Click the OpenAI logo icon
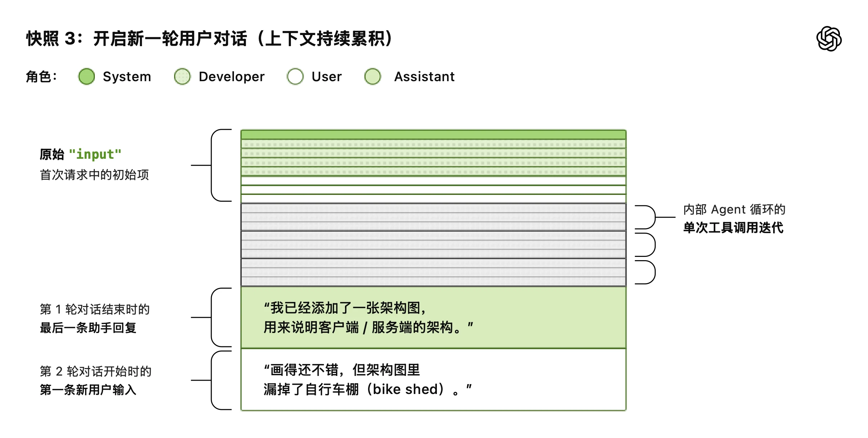This screenshot has height=438, width=868. point(829,39)
